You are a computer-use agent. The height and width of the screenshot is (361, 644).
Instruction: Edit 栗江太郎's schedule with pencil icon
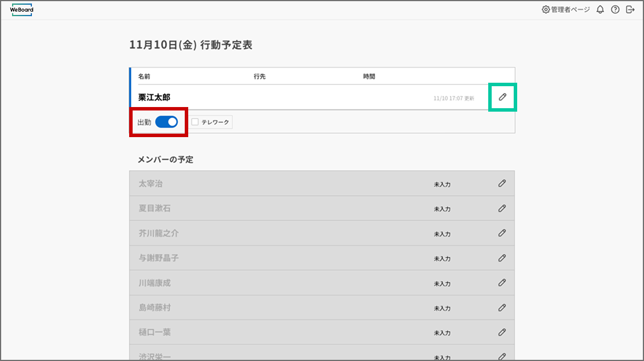click(502, 97)
